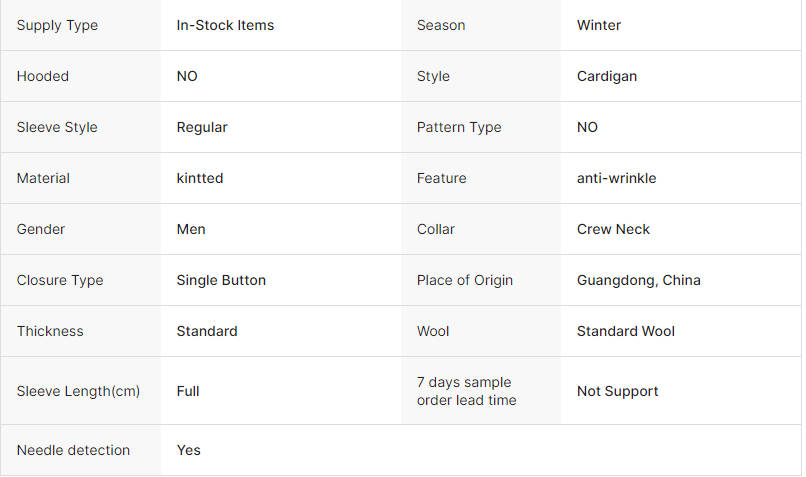Click the Sleeve Length(cm) label
The height and width of the screenshot is (477, 806).
click(x=78, y=391)
